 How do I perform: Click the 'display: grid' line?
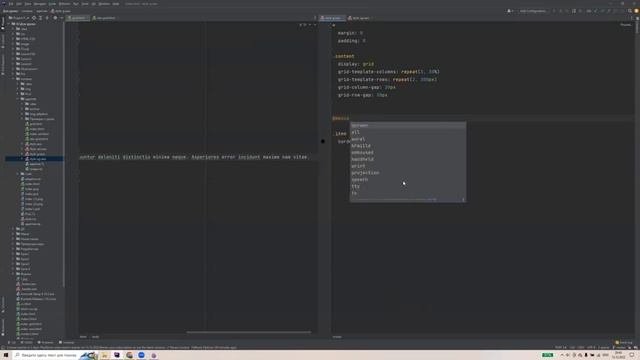tap(356, 64)
